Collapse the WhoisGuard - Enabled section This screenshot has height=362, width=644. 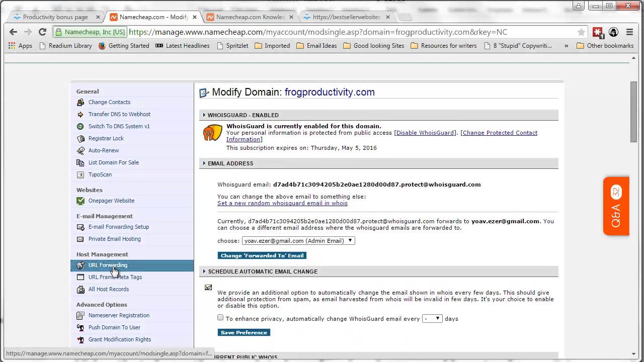[x=204, y=115]
